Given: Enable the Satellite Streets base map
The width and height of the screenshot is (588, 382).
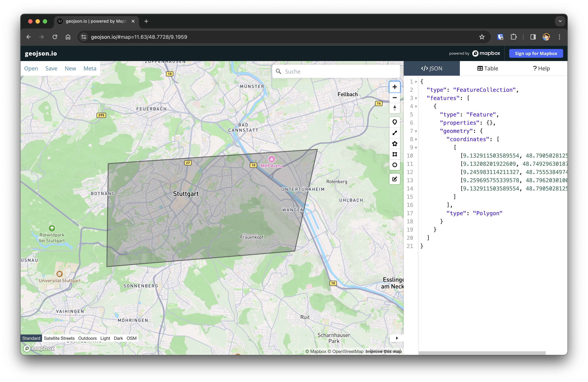Looking at the screenshot, I should point(59,338).
